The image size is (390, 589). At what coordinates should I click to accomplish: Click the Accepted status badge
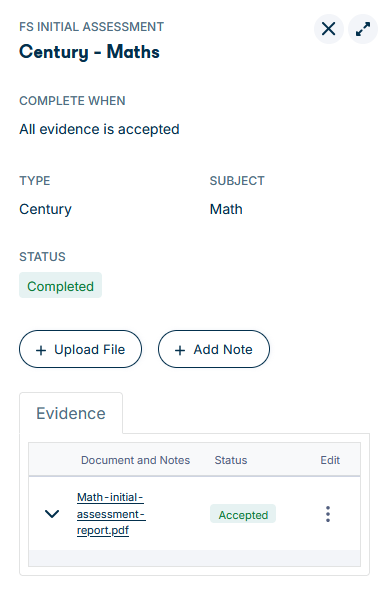pos(243,514)
